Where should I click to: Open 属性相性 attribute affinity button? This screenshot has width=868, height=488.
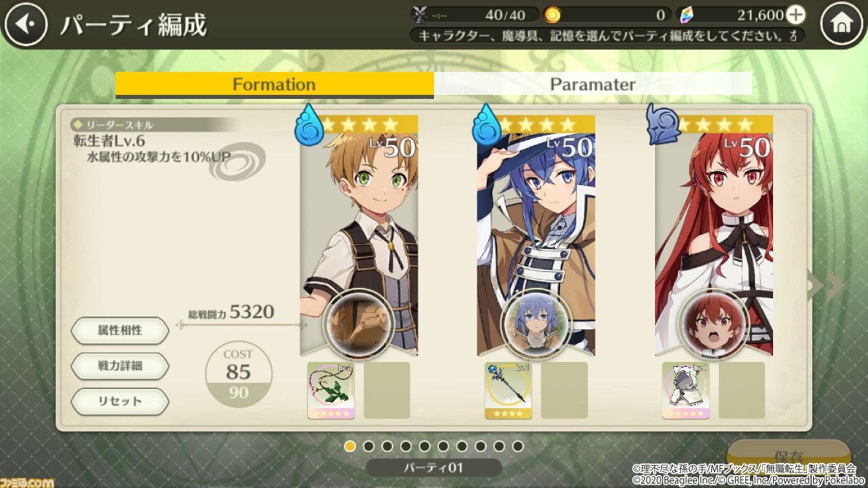tap(120, 331)
